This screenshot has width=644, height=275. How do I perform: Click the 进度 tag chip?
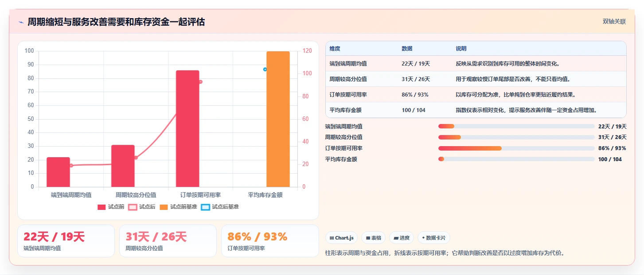pyautogui.click(x=402, y=238)
